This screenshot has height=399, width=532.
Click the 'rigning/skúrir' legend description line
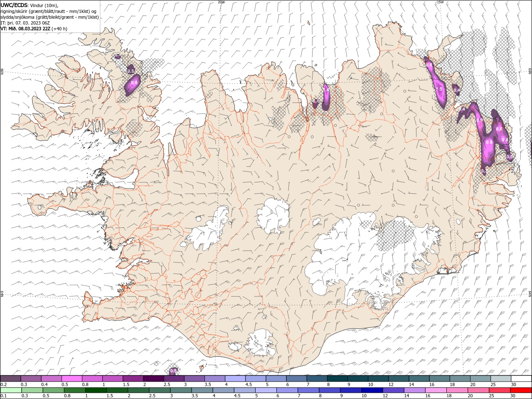tap(48, 11)
